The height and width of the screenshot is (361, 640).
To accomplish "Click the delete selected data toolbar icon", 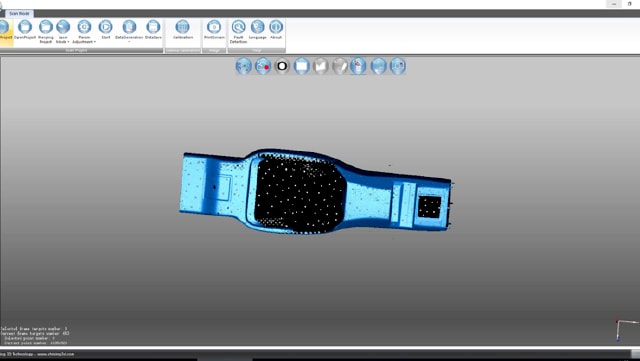I will point(358,66).
